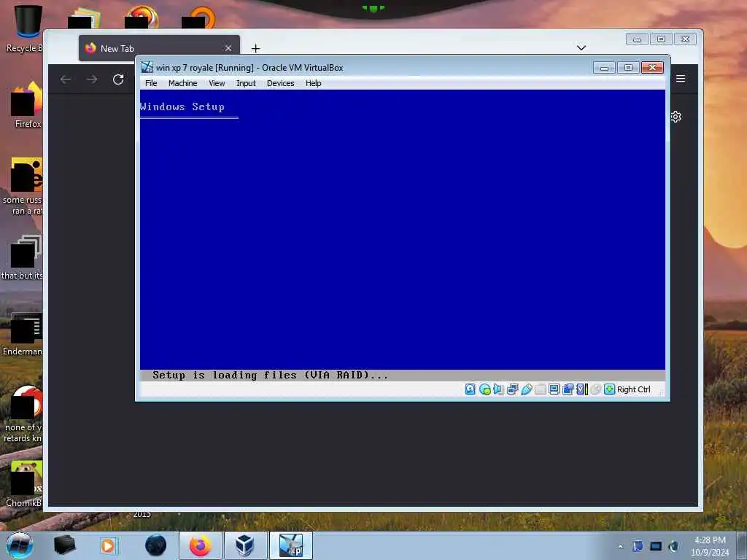Open the Input menu

(246, 83)
